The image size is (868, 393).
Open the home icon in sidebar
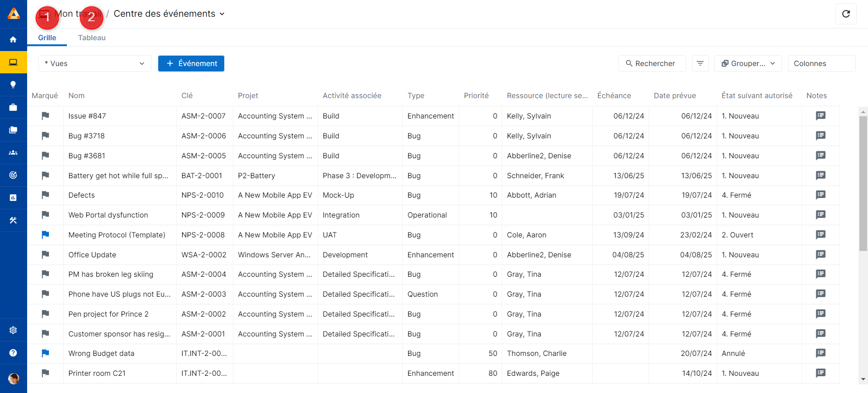click(x=13, y=40)
